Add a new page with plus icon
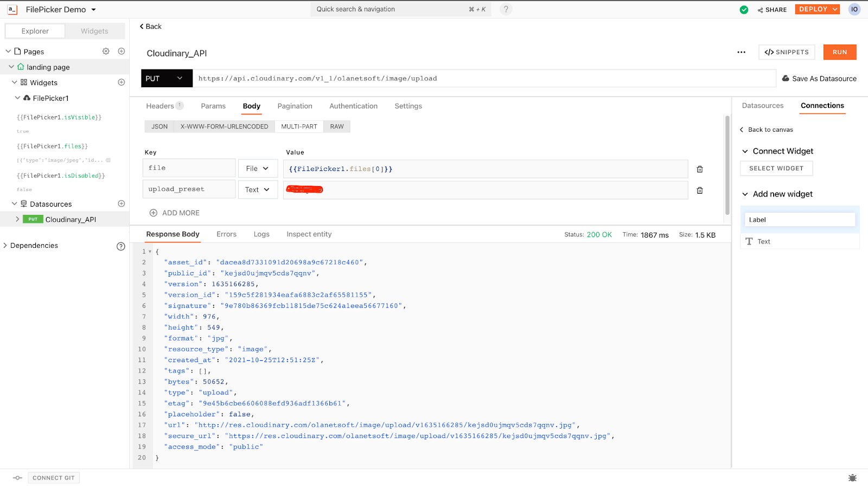The height and width of the screenshot is (486, 868). 122,52
